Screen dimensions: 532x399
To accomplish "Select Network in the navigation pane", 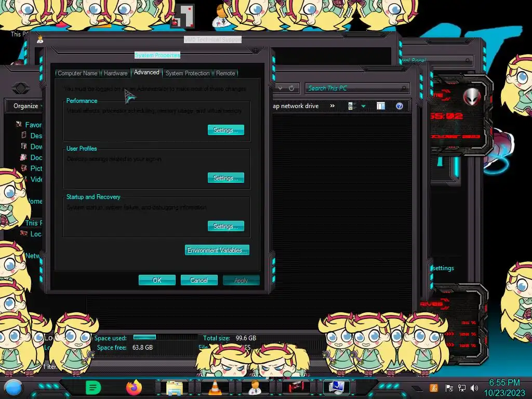I will coord(33,256).
